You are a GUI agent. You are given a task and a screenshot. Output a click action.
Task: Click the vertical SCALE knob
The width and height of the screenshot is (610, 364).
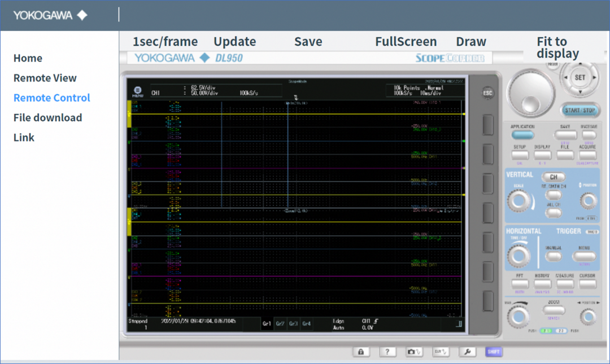519,201
